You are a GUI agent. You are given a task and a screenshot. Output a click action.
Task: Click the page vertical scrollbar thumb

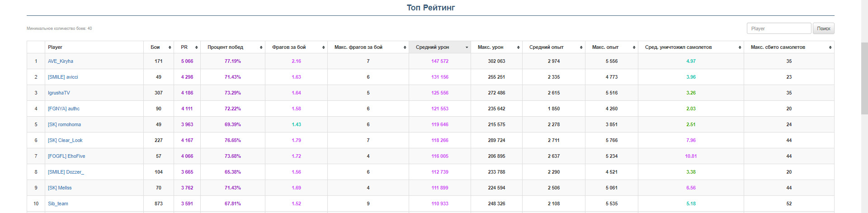[864, 78]
